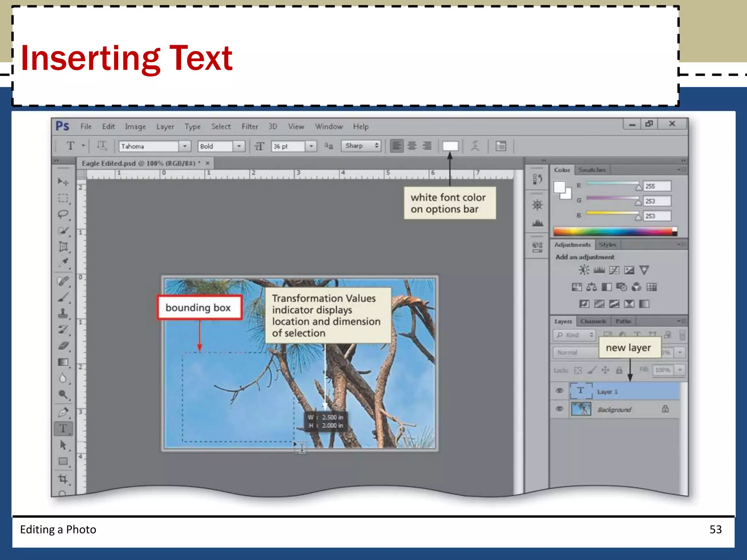This screenshot has width=747, height=560.
Task: Open the Color panel options menu
Action: click(681, 170)
